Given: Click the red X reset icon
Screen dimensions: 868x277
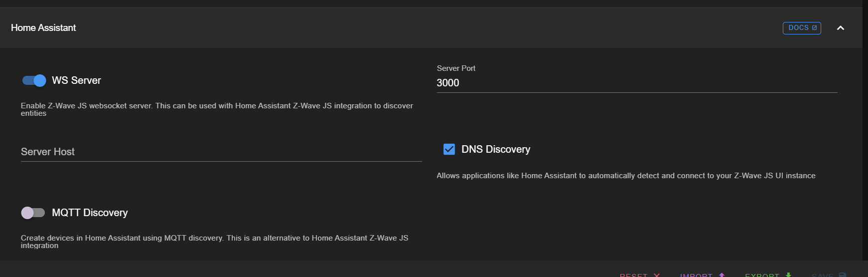Looking at the screenshot, I should click(x=657, y=275).
